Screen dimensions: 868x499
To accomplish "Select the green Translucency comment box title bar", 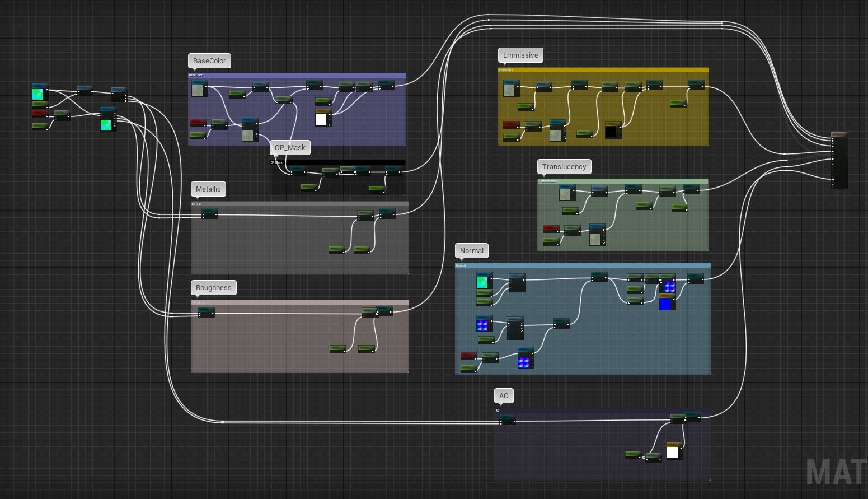I will click(x=622, y=181).
